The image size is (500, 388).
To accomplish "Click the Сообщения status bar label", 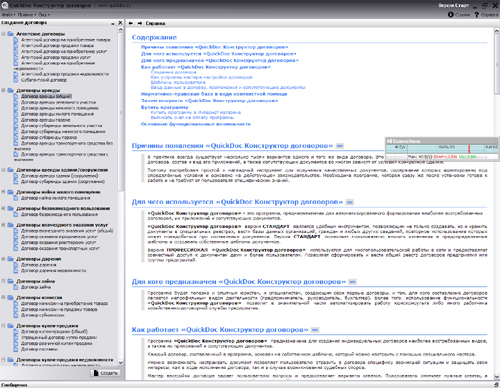I will [x=14, y=385].
